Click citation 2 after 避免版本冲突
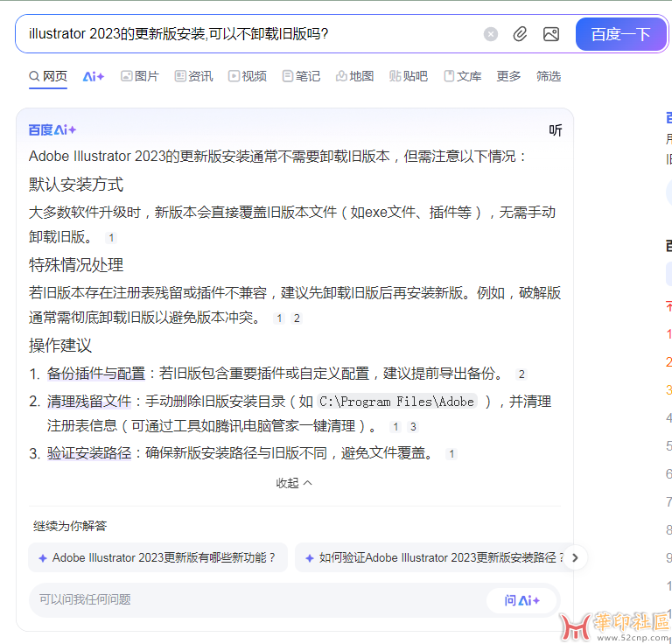 pyautogui.click(x=297, y=318)
